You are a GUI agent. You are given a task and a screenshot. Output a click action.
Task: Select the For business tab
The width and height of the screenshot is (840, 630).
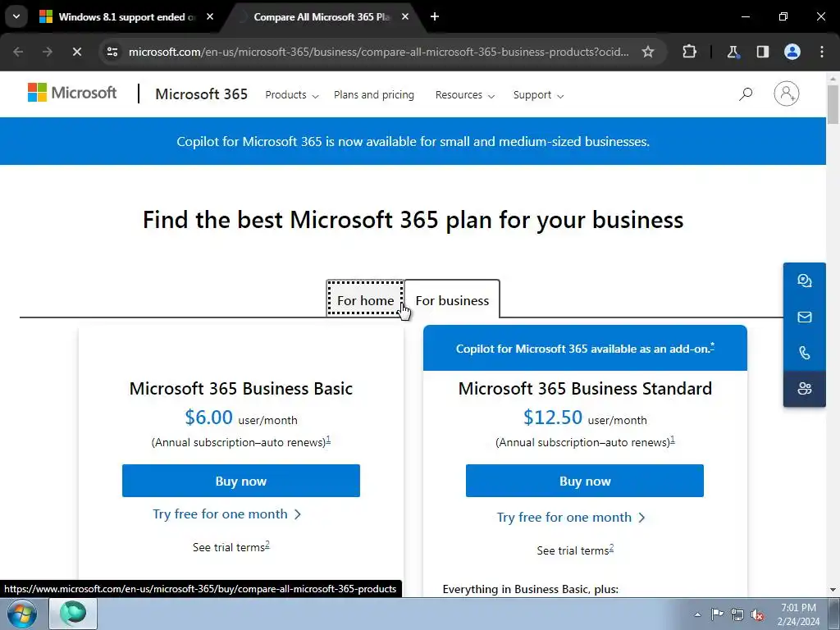tap(452, 300)
